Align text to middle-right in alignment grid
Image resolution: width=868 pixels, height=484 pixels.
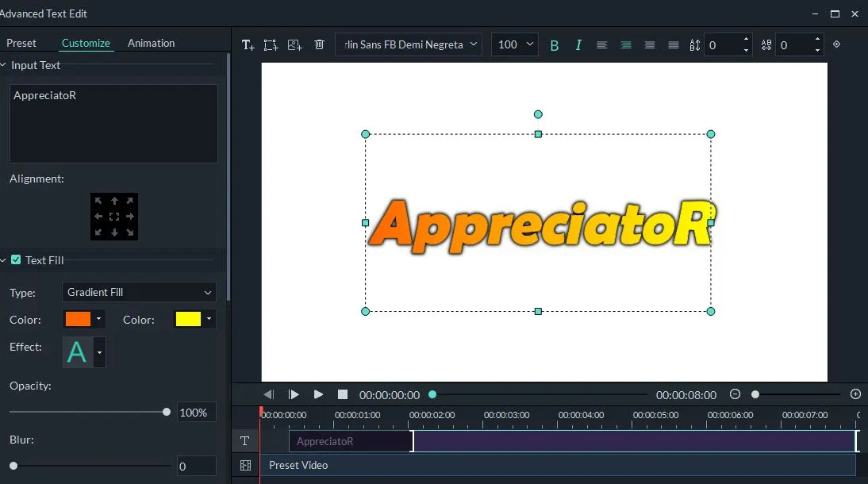(129, 217)
